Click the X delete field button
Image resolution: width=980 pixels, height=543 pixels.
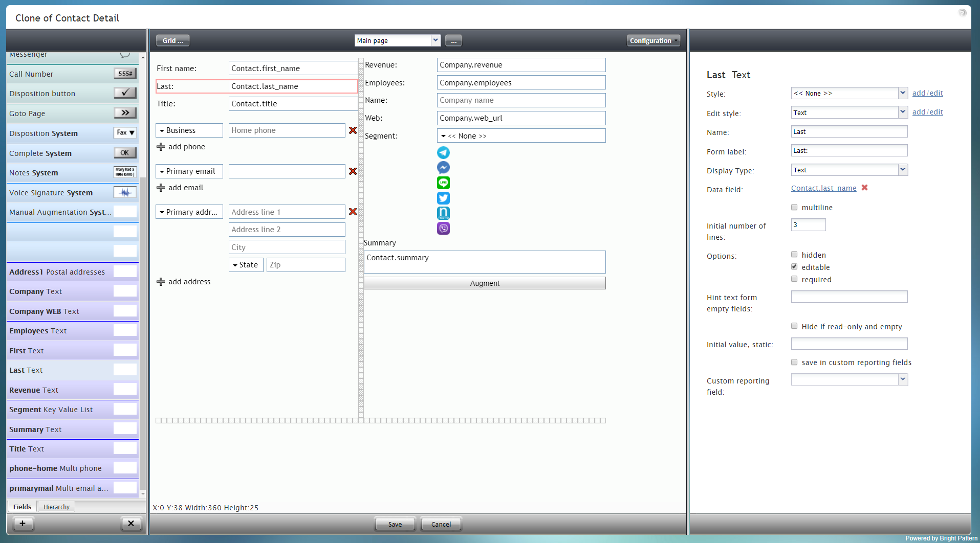(x=131, y=524)
